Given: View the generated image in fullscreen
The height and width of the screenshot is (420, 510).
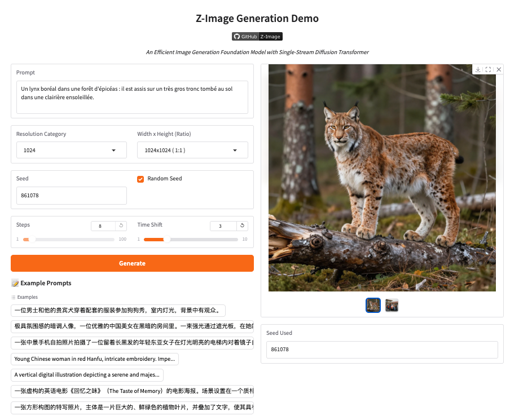Looking at the screenshot, I should pos(488,69).
